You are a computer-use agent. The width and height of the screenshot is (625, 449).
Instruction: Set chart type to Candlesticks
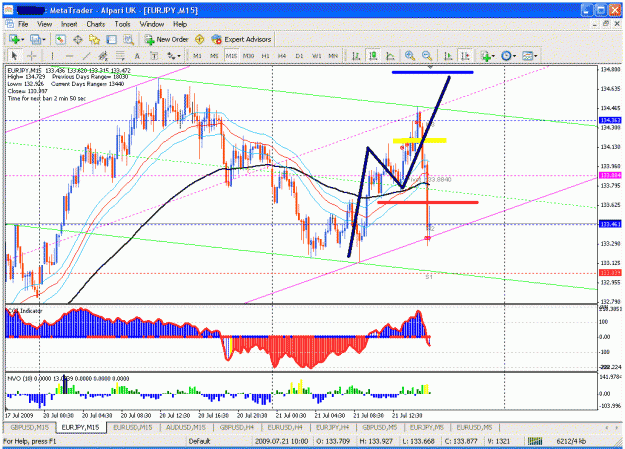(373, 56)
